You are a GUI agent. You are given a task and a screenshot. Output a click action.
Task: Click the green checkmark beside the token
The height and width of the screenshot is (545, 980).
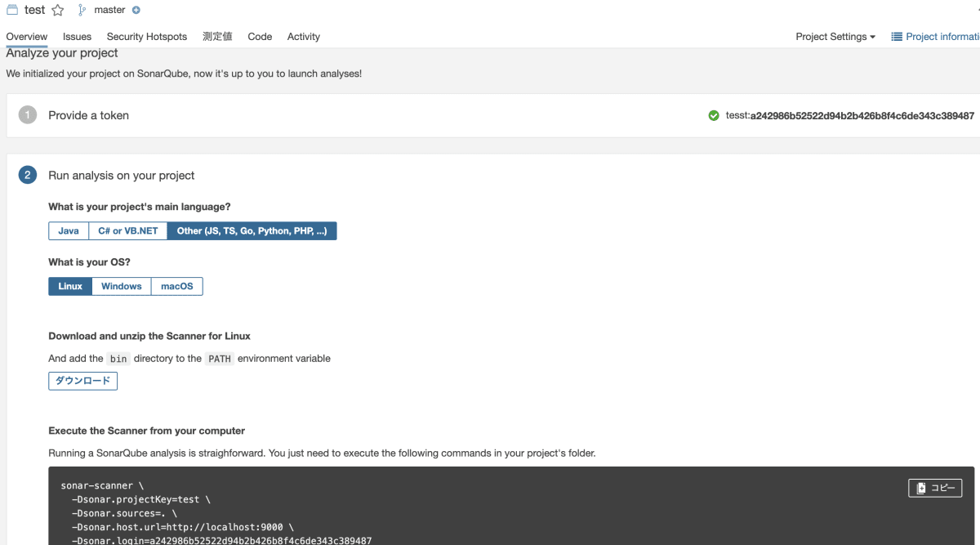[714, 116]
